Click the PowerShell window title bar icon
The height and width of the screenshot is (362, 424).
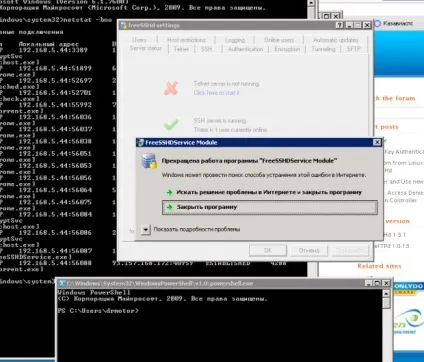click(61, 284)
